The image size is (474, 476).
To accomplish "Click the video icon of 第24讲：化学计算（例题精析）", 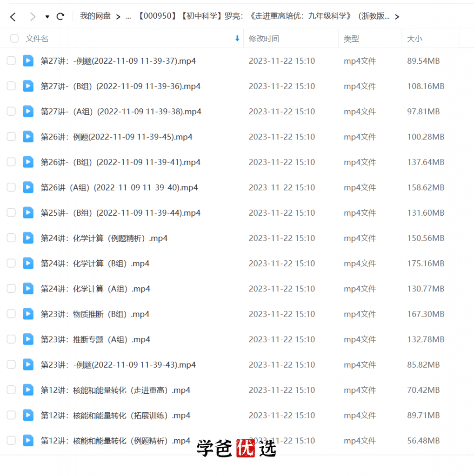I will coord(28,238).
